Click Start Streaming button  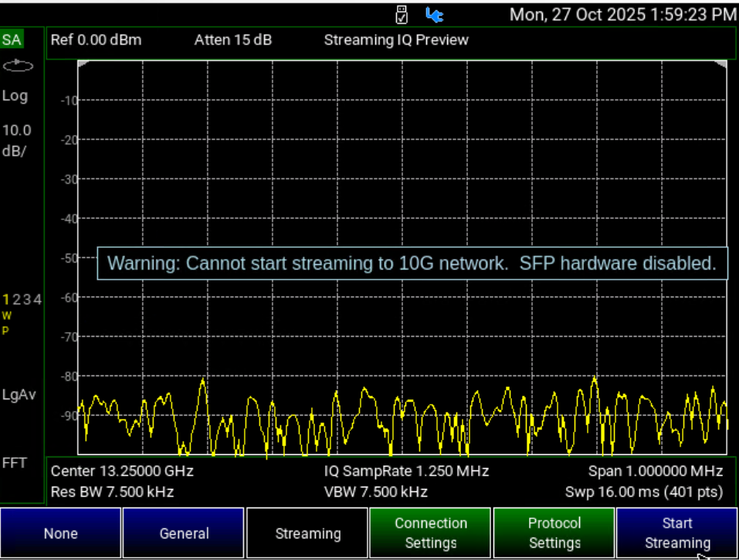[x=677, y=533]
